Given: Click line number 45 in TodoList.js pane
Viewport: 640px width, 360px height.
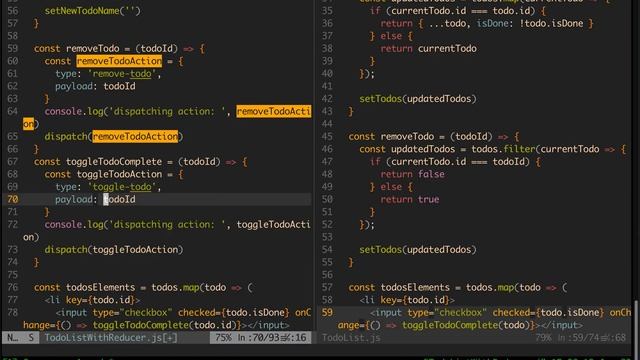Looking at the screenshot, I should [x=327, y=136].
